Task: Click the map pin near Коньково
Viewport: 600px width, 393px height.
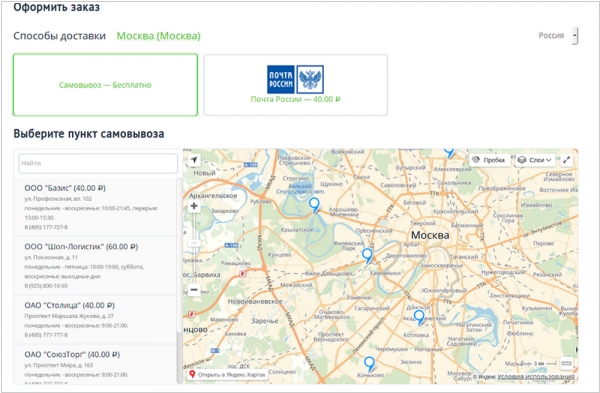Action: pos(369,364)
